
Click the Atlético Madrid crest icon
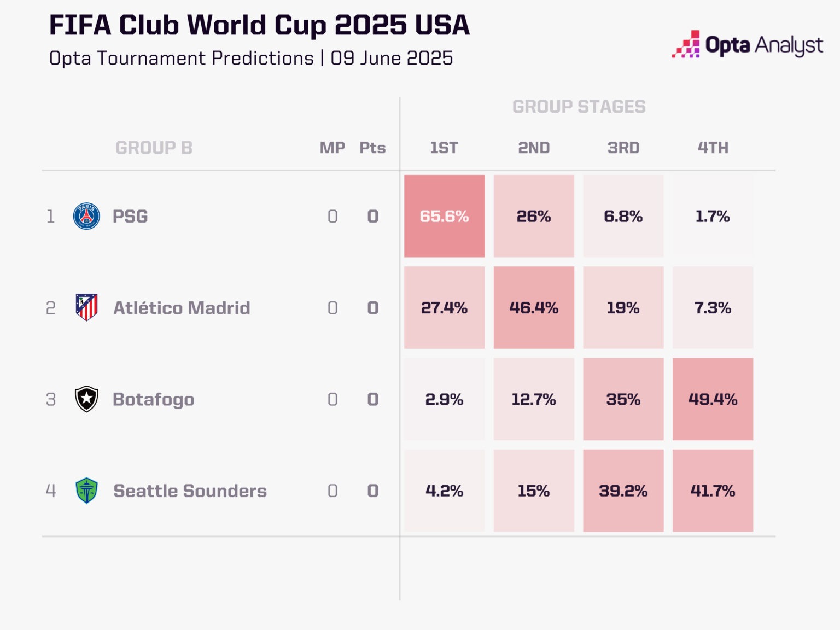(86, 307)
